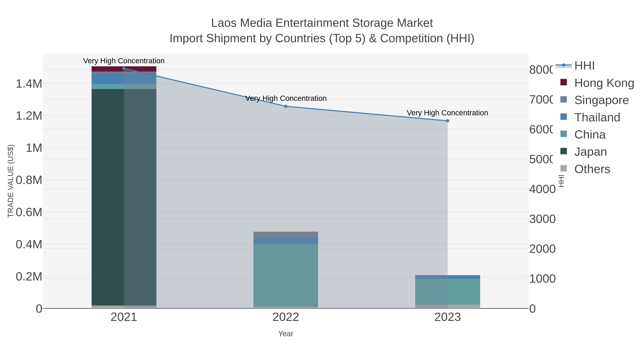The image size is (644, 362).
Task: Click the China teal color swatch
Action: [563, 134]
